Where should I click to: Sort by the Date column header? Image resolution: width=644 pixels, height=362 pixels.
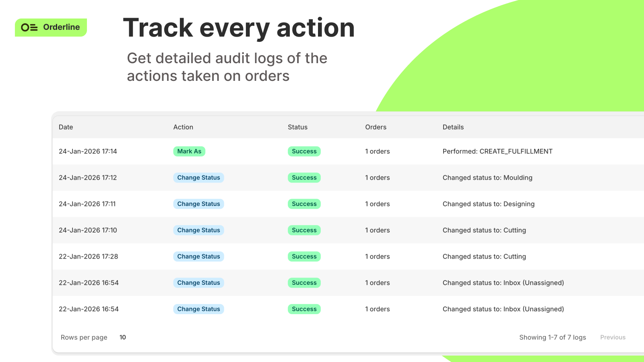(66, 127)
